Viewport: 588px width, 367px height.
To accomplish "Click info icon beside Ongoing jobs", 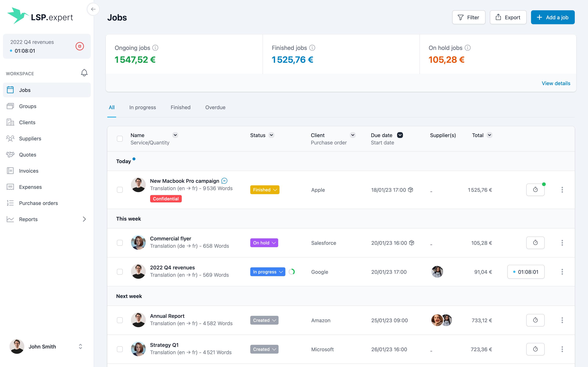I will pyautogui.click(x=155, y=48).
